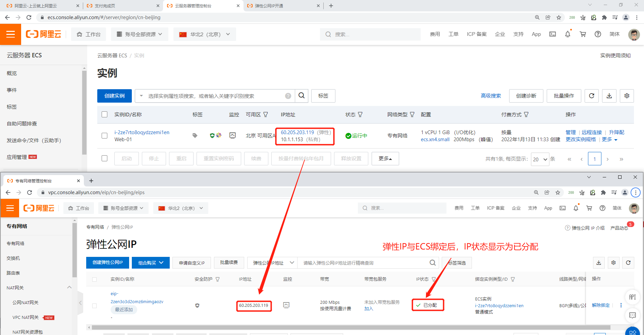Open the ecs.xn4.small specification link
The image size is (644, 335).
(435, 139)
